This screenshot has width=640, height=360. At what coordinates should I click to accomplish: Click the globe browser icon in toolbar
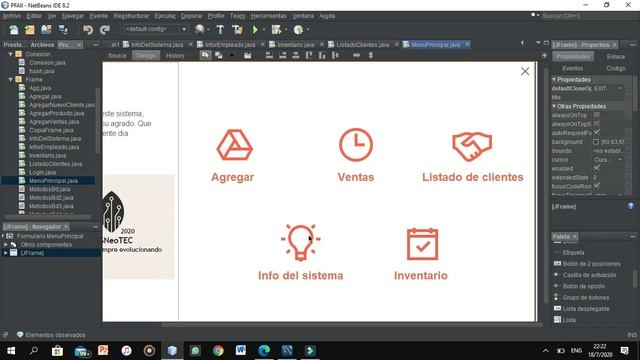(x=200, y=29)
